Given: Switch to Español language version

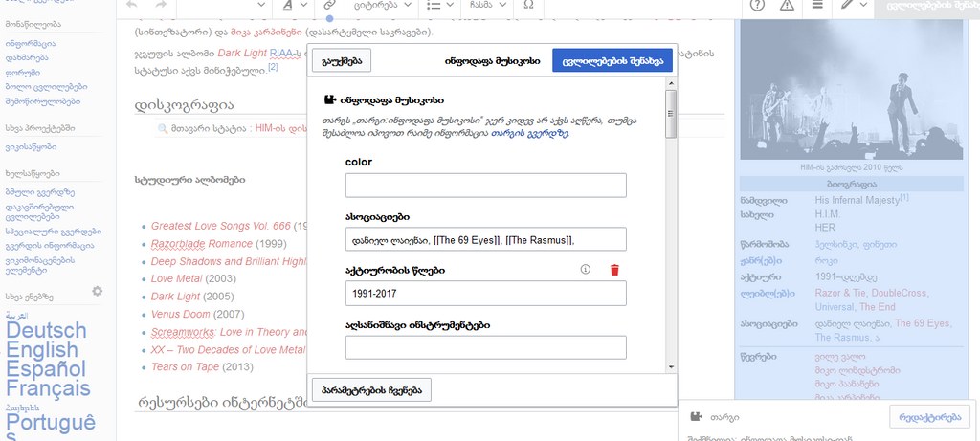Looking at the screenshot, I should [45, 368].
